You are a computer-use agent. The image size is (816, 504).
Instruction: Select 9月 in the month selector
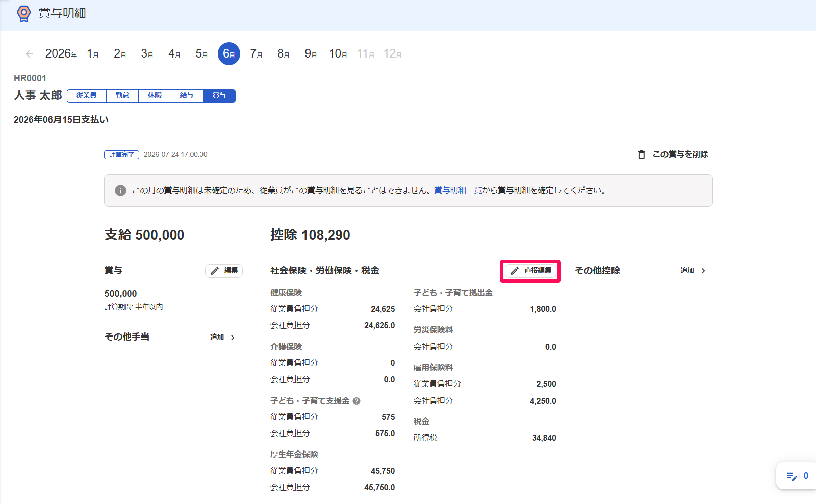pos(311,54)
